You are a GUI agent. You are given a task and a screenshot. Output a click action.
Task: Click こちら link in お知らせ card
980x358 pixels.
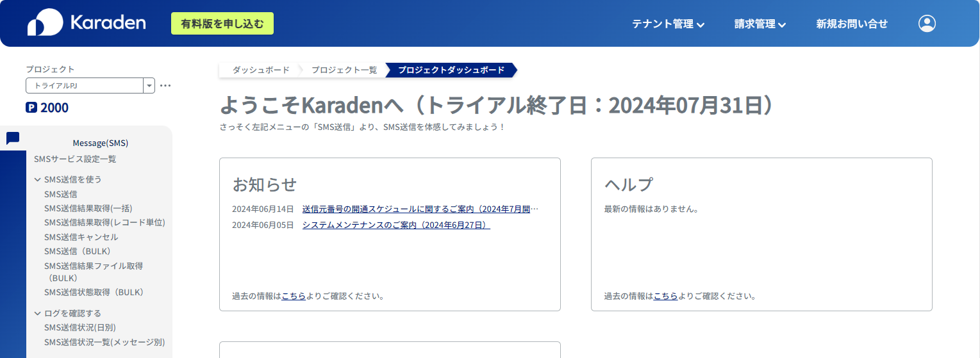coord(294,296)
